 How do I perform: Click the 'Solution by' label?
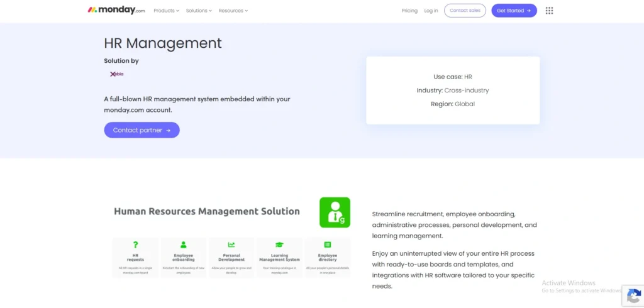click(x=121, y=61)
